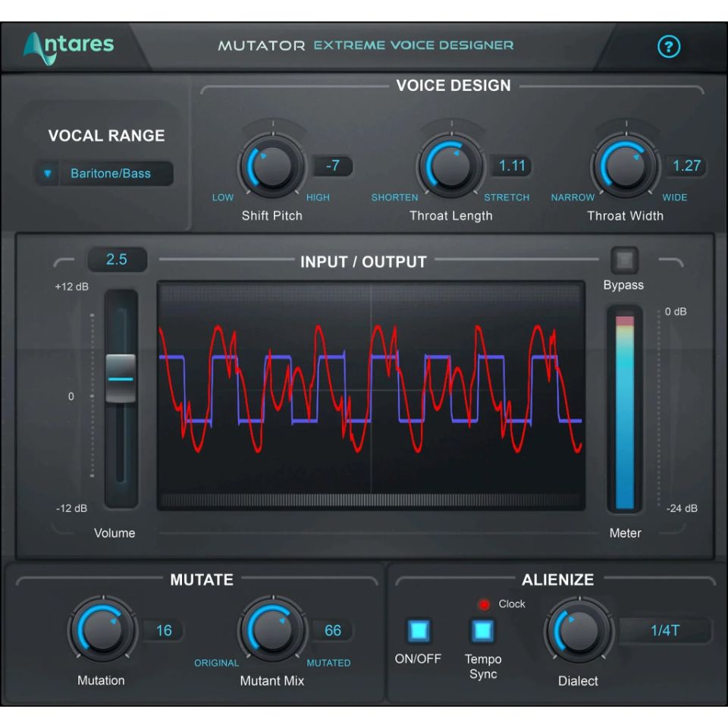Click the 2.5 volume value field
The image size is (728, 728).
tap(119, 260)
